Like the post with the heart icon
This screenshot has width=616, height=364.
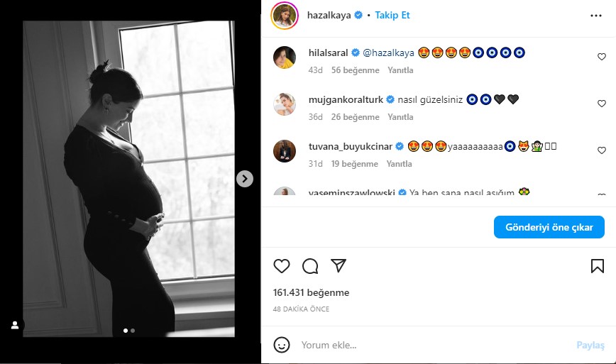pos(282,266)
